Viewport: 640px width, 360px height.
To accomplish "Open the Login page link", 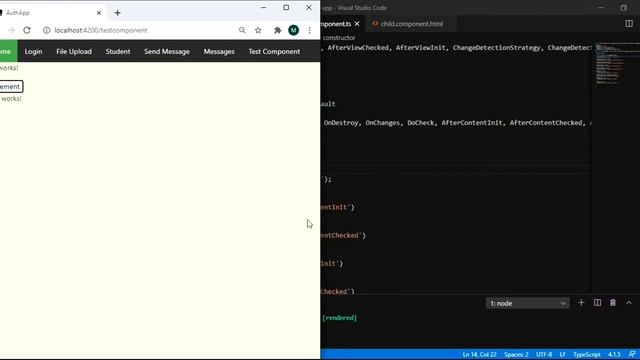I will pyautogui.click(x=33, y=51).
